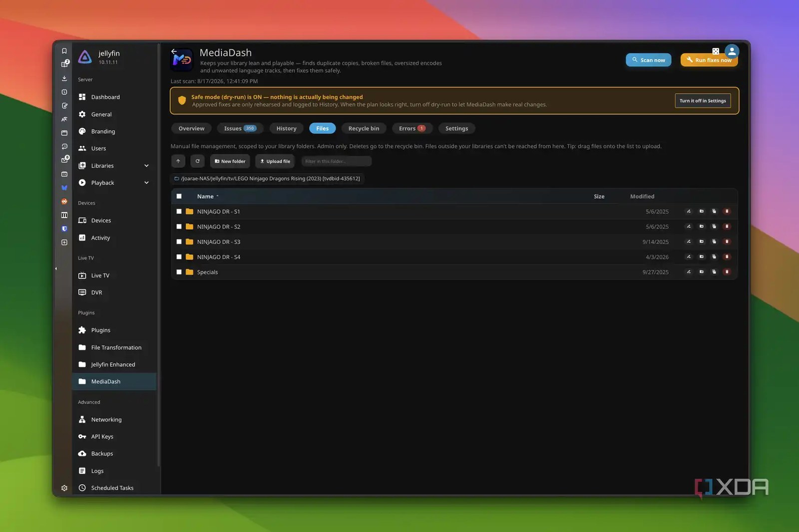The height and width of the screenshot is (532, 799).
Task: Expand the Playback menu section
Action: (x=114, y=183)
